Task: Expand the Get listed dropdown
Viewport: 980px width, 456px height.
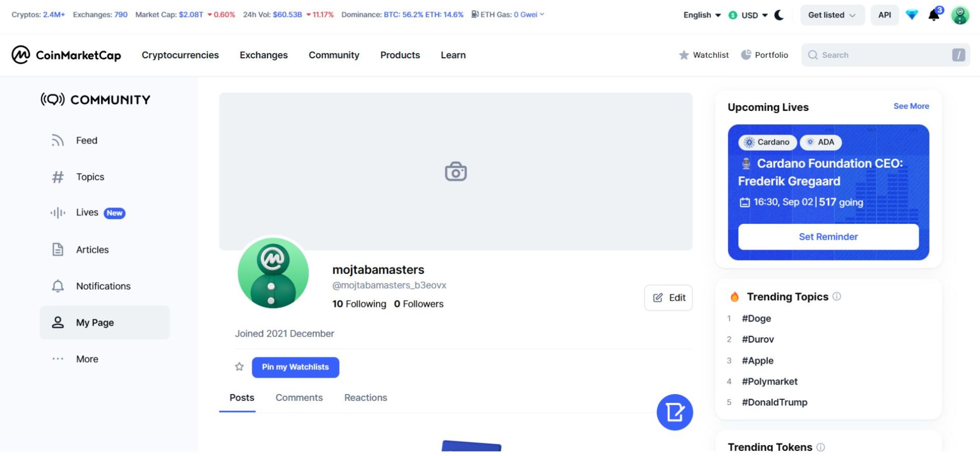Action: click(x=831, y=15)
